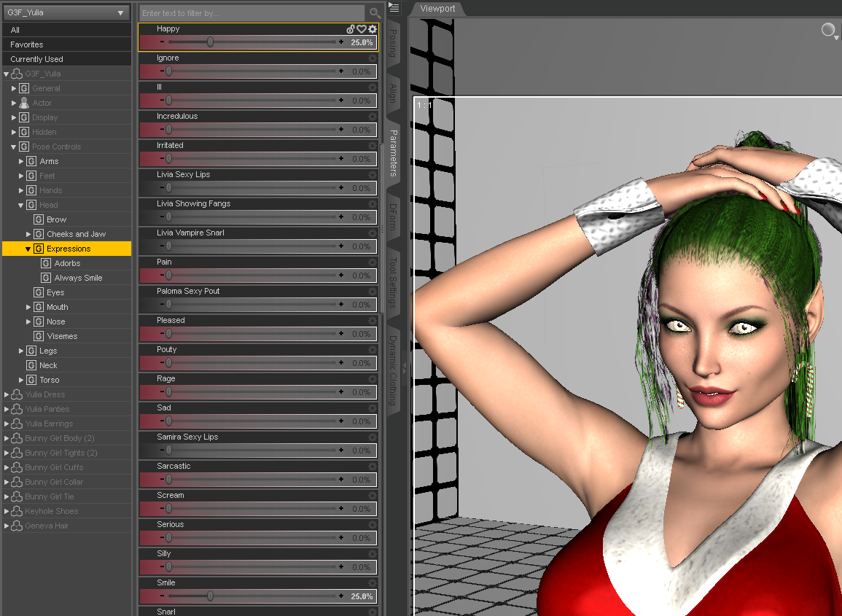Screen dimensions: 842x616
Task: Expand the Geneva Hair node arrow
Action: pos(7,526)
